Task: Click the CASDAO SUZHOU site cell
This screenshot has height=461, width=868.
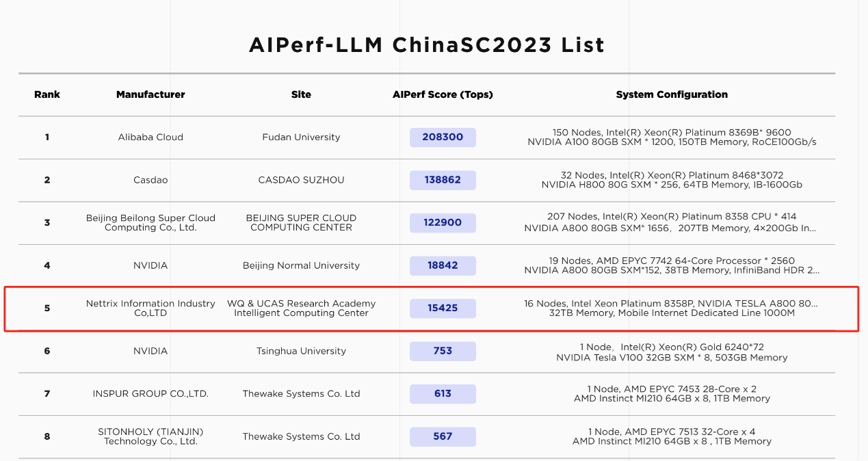Action: 301,180
